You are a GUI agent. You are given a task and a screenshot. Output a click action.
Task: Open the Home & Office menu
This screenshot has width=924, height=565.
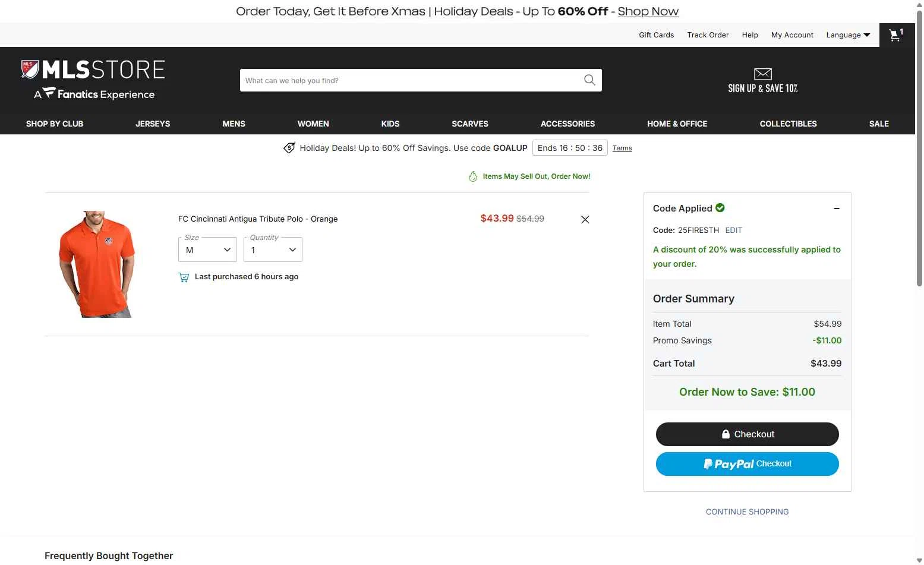[x=677, y=124]
